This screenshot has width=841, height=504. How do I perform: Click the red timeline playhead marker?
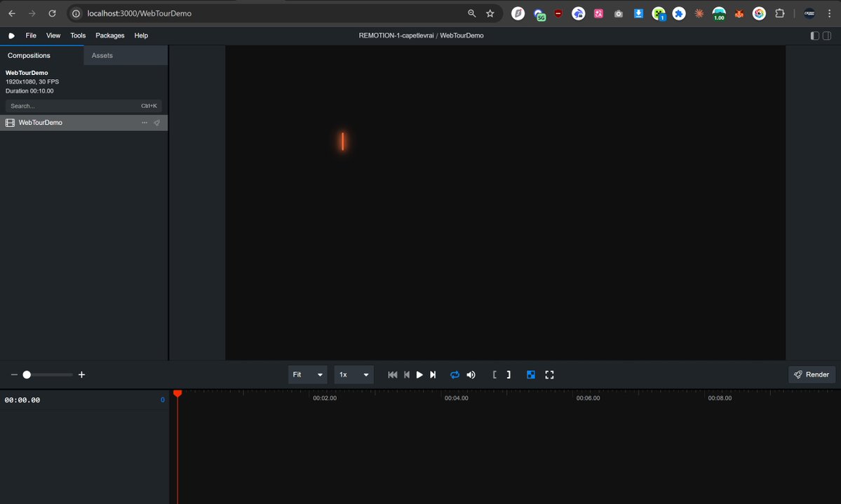[177, 393]
